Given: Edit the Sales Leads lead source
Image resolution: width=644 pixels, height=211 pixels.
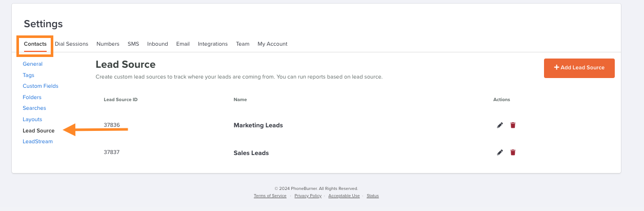Looking at the screenshot, I should 500,152.
